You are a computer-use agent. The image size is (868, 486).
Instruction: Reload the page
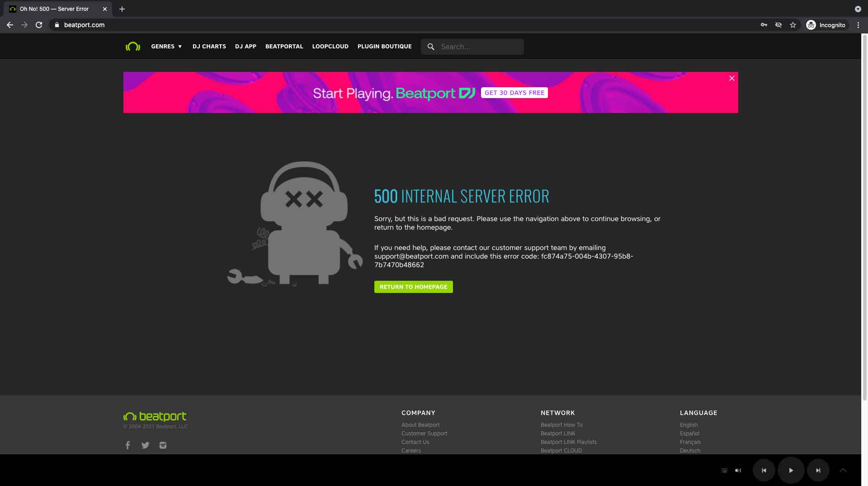click(x=39, y=25)
